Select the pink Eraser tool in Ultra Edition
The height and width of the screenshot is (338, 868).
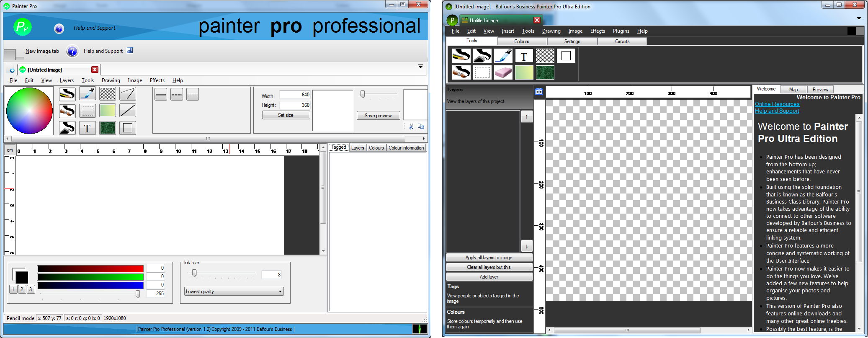point(503,72)
